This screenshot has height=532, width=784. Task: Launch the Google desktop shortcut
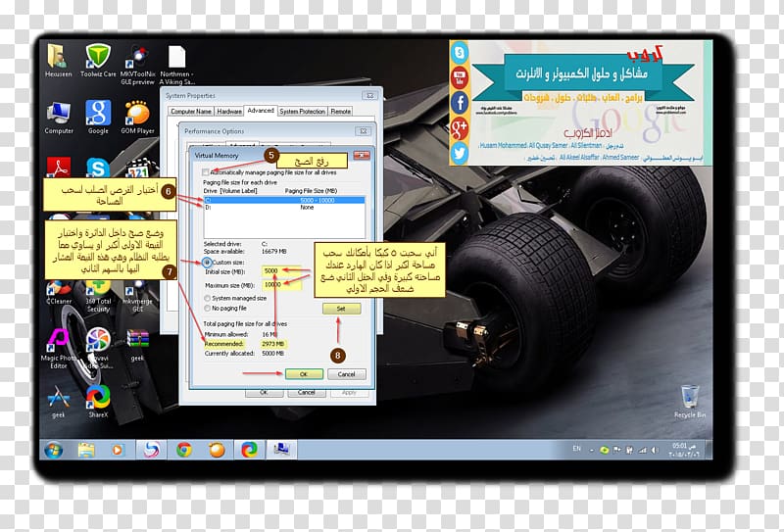[98, 118]
